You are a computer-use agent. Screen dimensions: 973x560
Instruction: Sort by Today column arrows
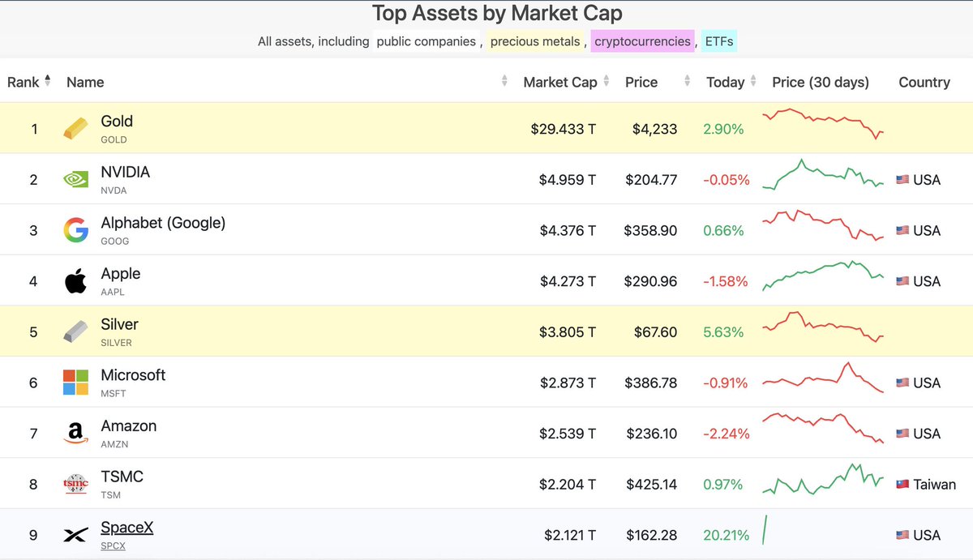[753, 81]
